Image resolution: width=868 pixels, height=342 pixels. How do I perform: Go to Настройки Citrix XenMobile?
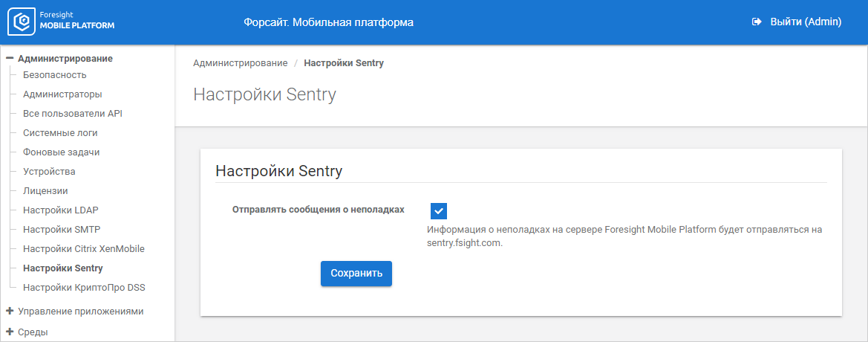coord(84,248)
